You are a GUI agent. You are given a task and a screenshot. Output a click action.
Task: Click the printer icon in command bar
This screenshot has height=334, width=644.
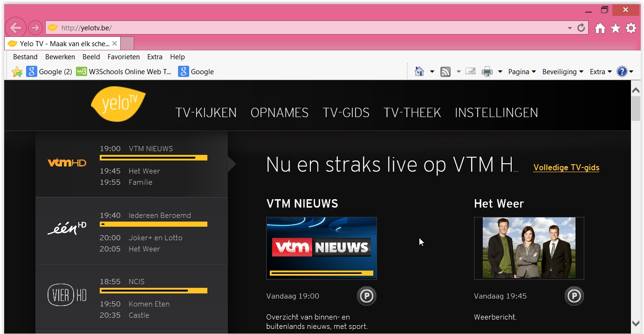pos(487,72)
